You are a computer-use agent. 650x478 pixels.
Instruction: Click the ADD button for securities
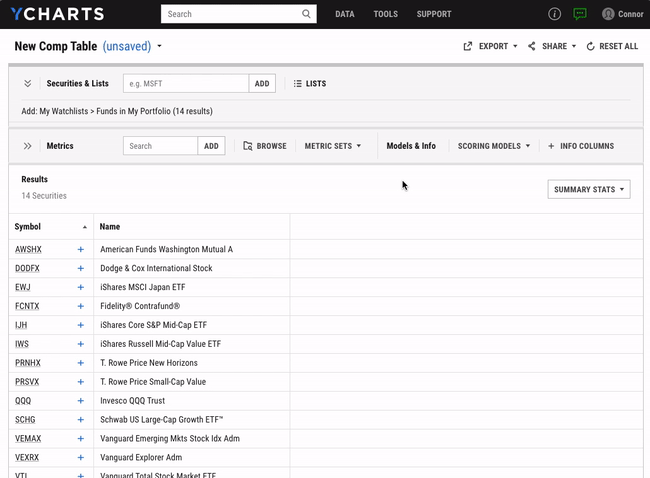[x=262, y=83]
